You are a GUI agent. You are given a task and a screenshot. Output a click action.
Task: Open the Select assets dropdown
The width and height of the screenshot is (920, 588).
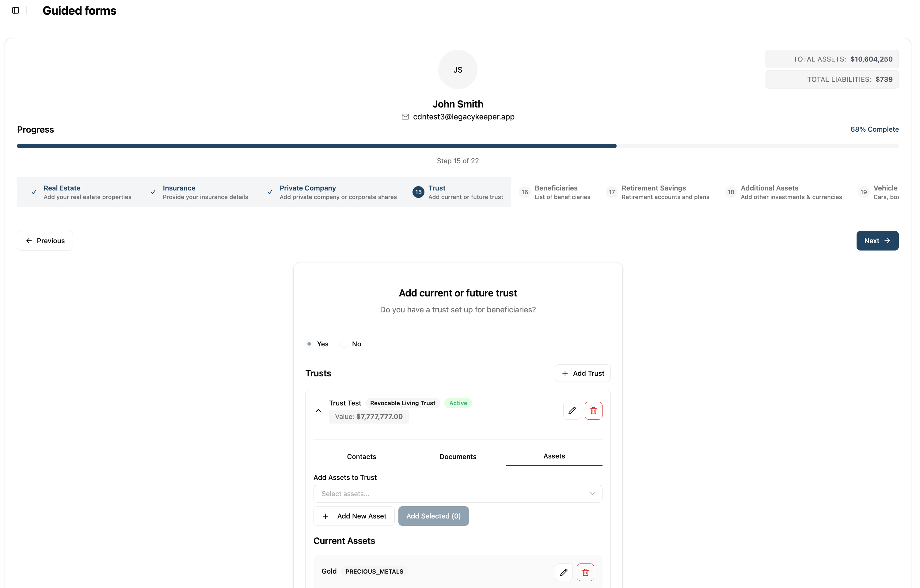click(x=458, y=494)
